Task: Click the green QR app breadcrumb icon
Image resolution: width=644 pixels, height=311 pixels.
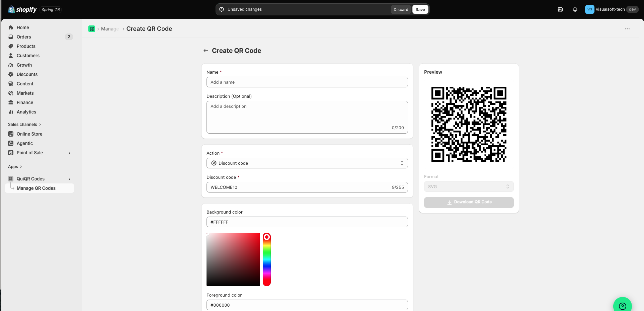Action: 92,29
